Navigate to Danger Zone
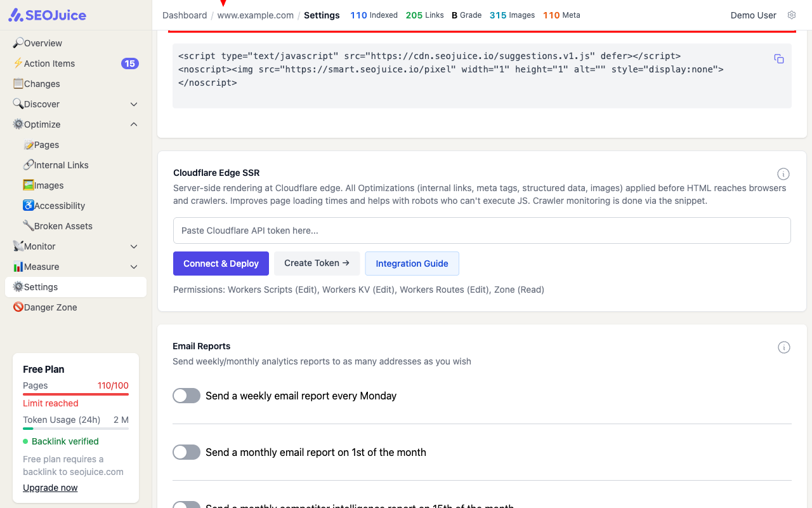 (x=75, y=307)
